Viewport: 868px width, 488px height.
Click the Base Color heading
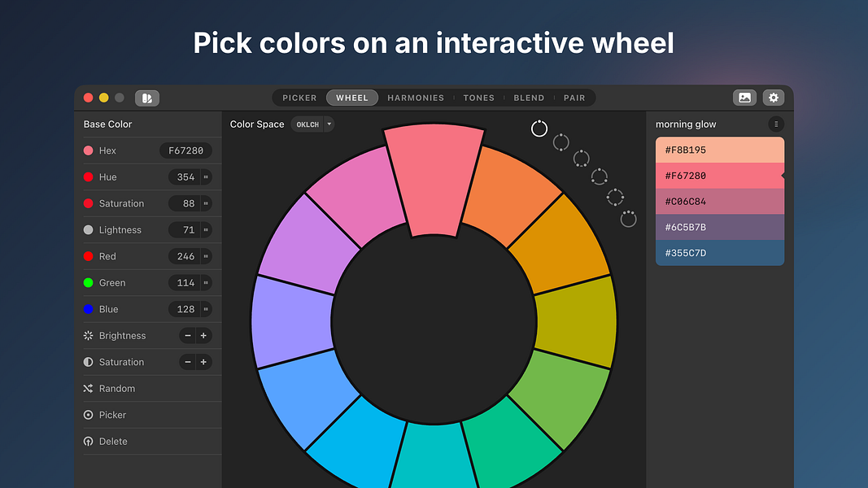[108, 124]
